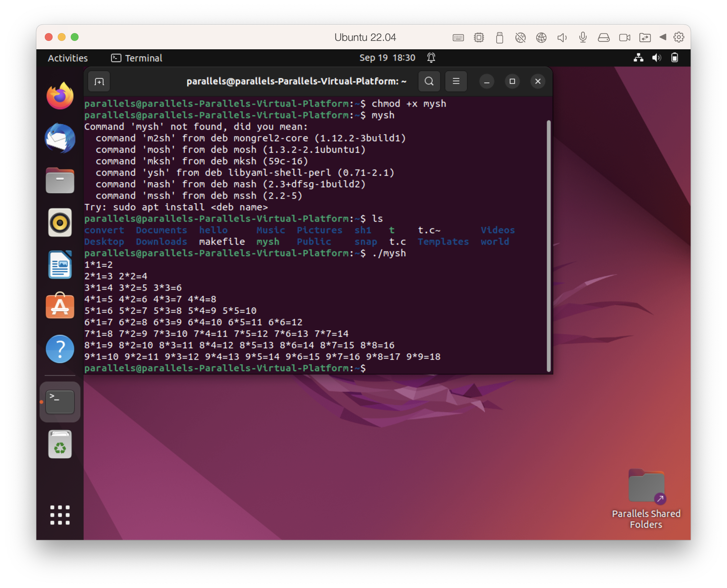Maximize the terminal window
Screen dimensions: 727x588
512,81
